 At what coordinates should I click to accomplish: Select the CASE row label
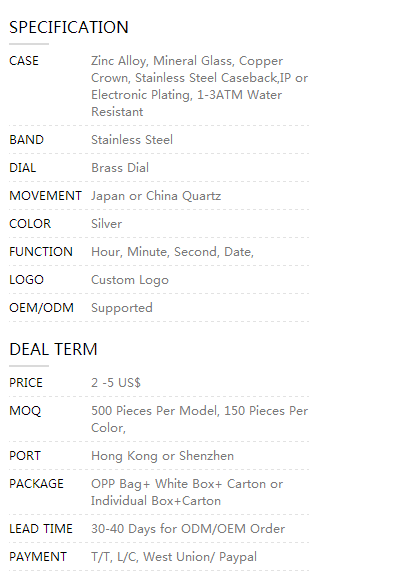pyautogui.click(x=24, y=61)
